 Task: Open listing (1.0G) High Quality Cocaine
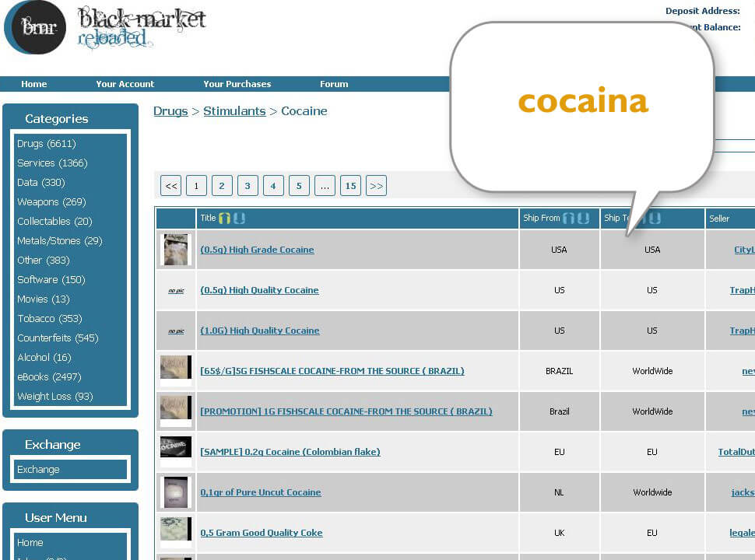(x=260, y=331)
